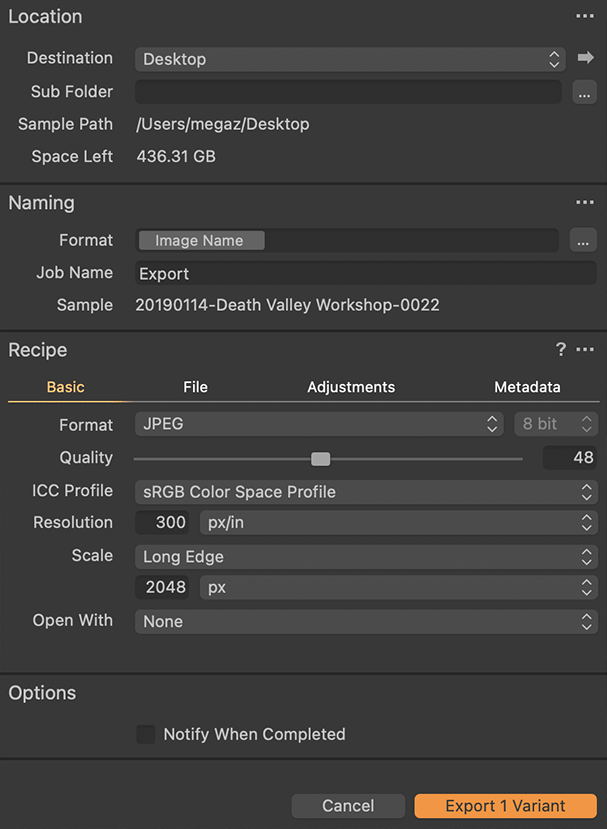Click the Recipe help question mark
This screenshot has width=607, height=829.
pos(561,350)
